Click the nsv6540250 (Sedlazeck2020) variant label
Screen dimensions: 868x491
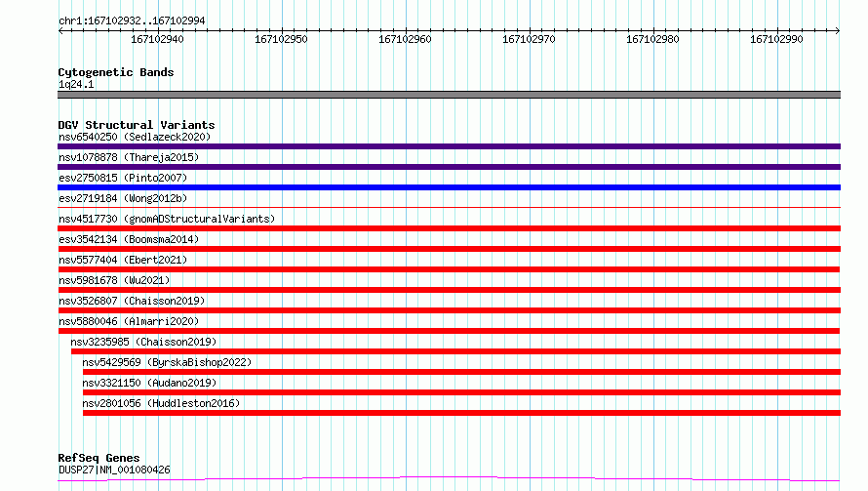pyautogui.click(x=135, y=137)
